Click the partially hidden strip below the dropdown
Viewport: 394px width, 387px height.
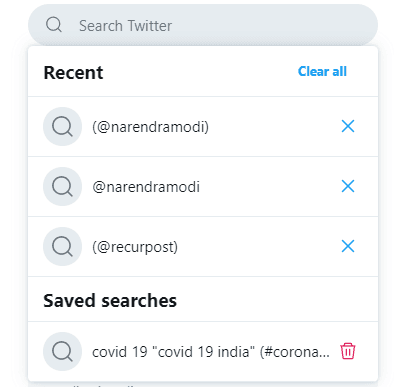tap(203, 384)
